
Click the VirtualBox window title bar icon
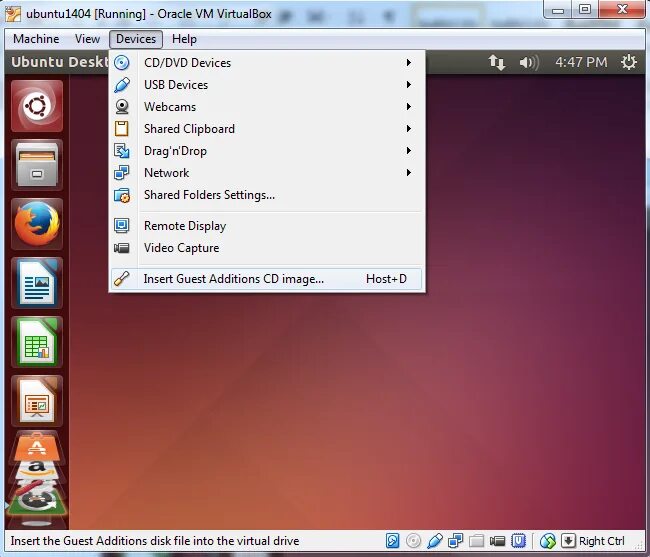12,14
